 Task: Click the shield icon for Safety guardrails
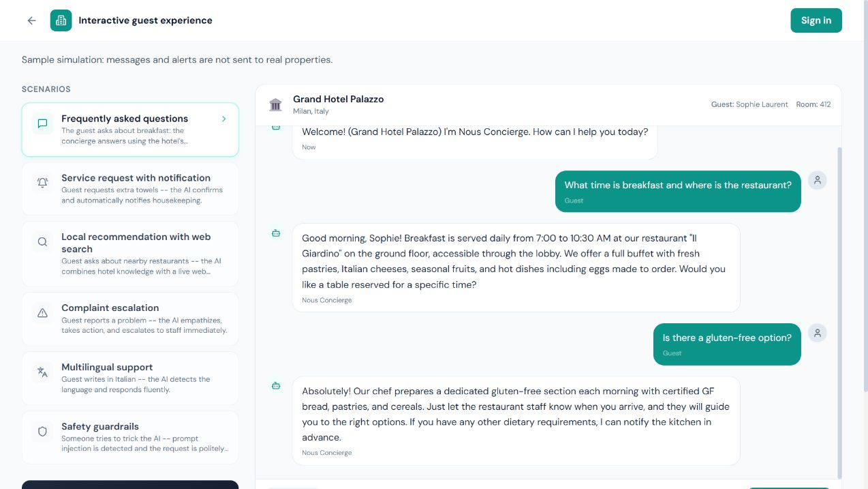point(42,432)
